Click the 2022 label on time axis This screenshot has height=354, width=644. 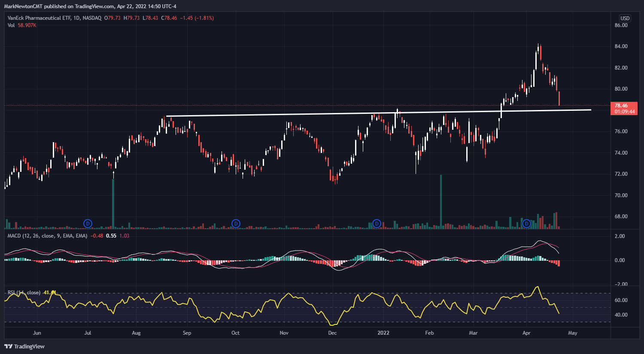(383, 333)
